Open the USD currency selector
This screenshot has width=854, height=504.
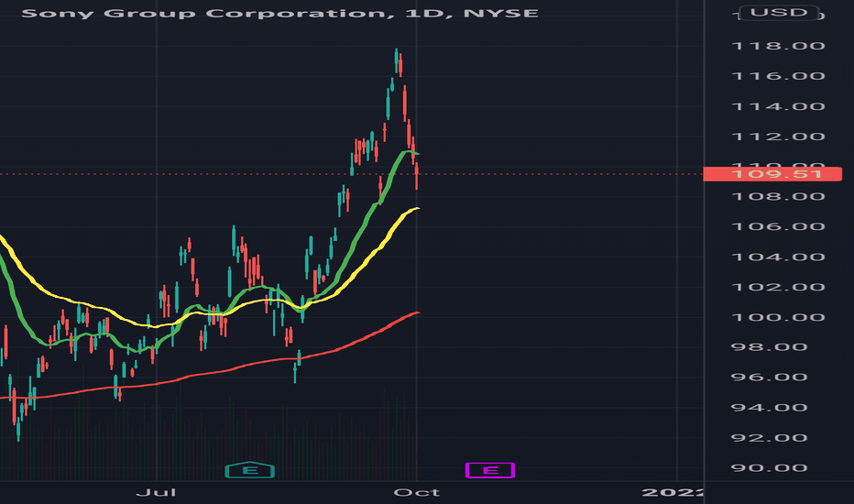tap(779, 13)
